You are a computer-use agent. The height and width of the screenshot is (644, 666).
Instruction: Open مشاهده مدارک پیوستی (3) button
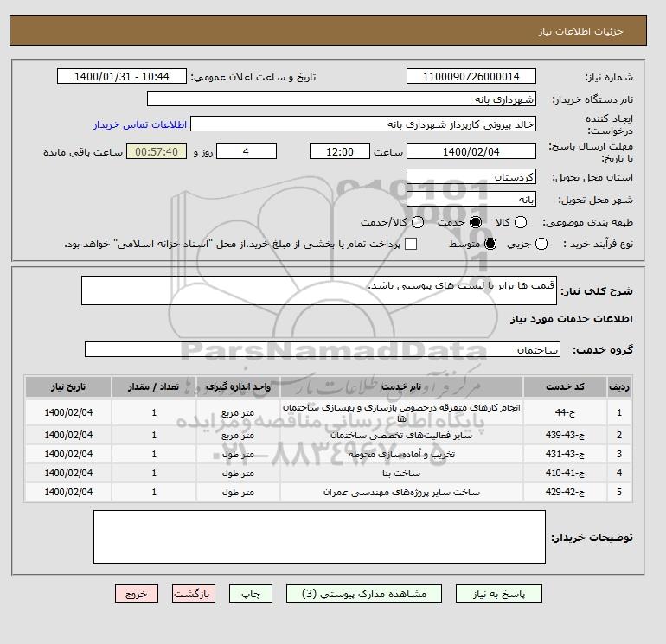click(x=364, y=594)
